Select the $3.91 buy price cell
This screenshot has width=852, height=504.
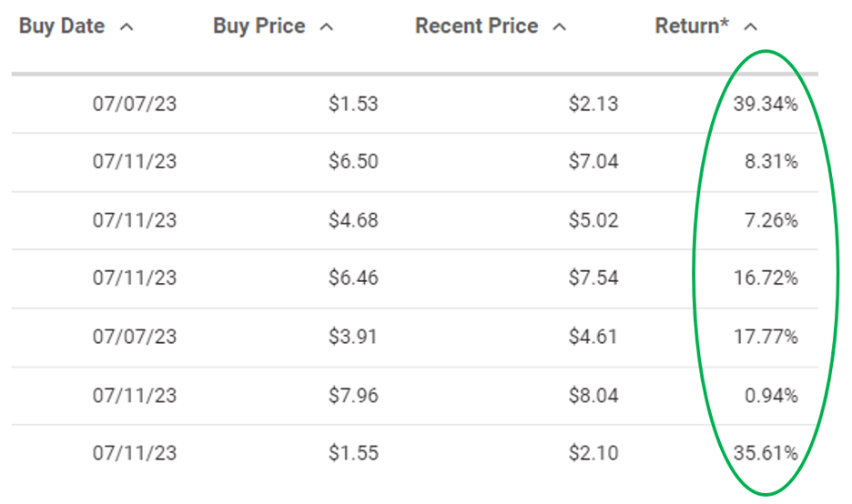353,337
